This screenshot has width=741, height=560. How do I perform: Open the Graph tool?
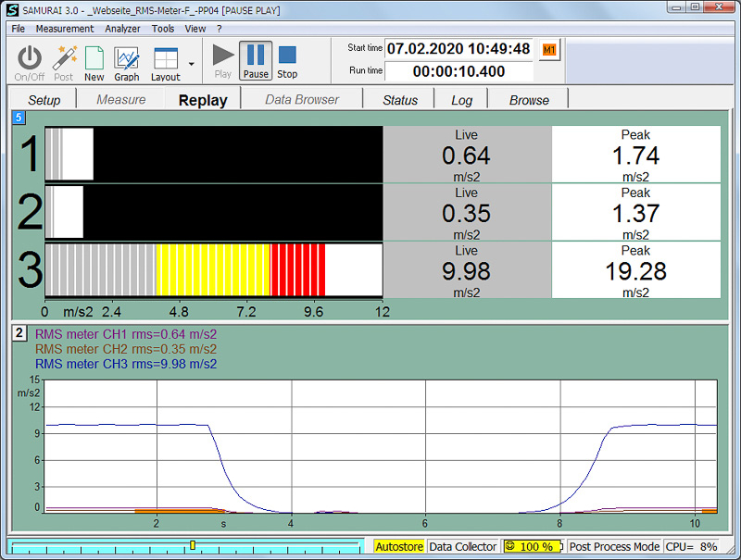click(x=127, y=59)
